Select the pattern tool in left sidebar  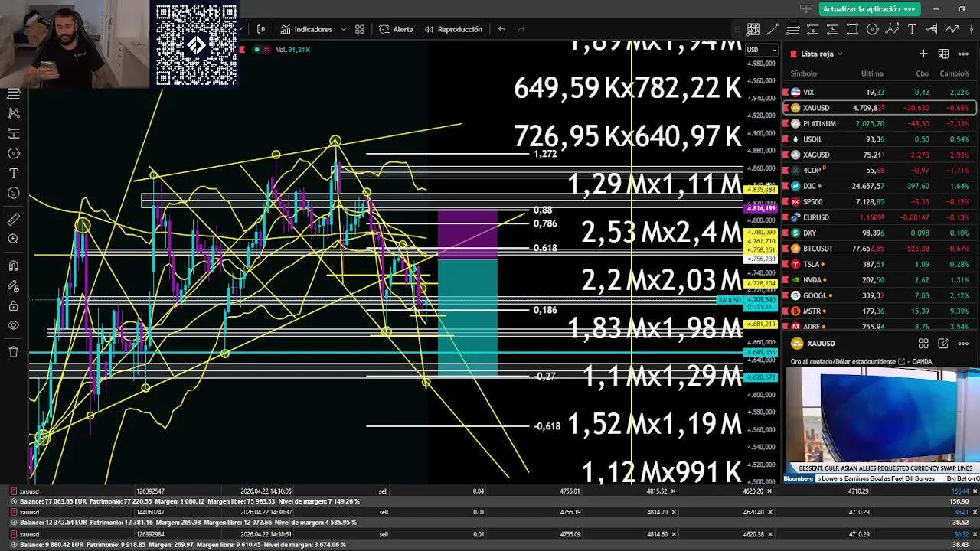click(13, 113)
